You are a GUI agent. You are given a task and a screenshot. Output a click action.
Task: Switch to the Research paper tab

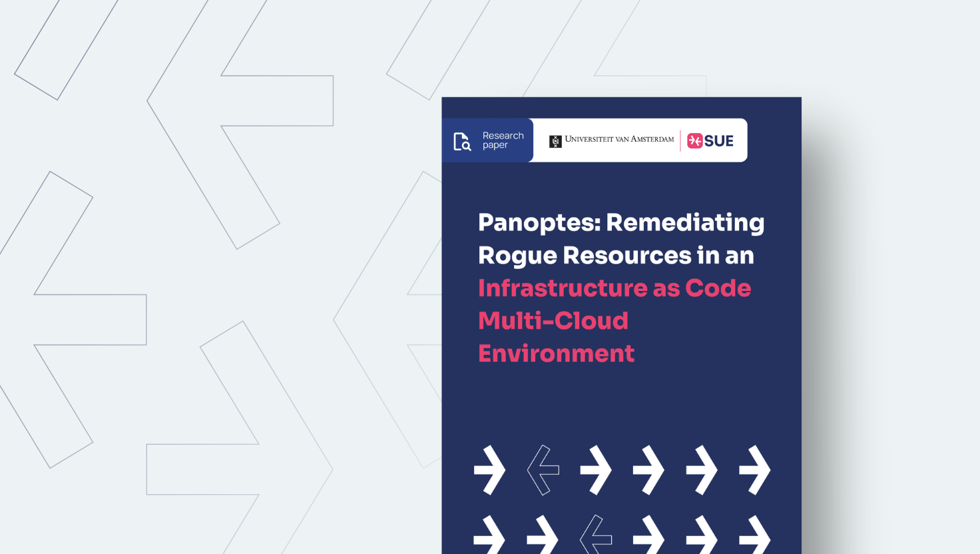(487, 140)
